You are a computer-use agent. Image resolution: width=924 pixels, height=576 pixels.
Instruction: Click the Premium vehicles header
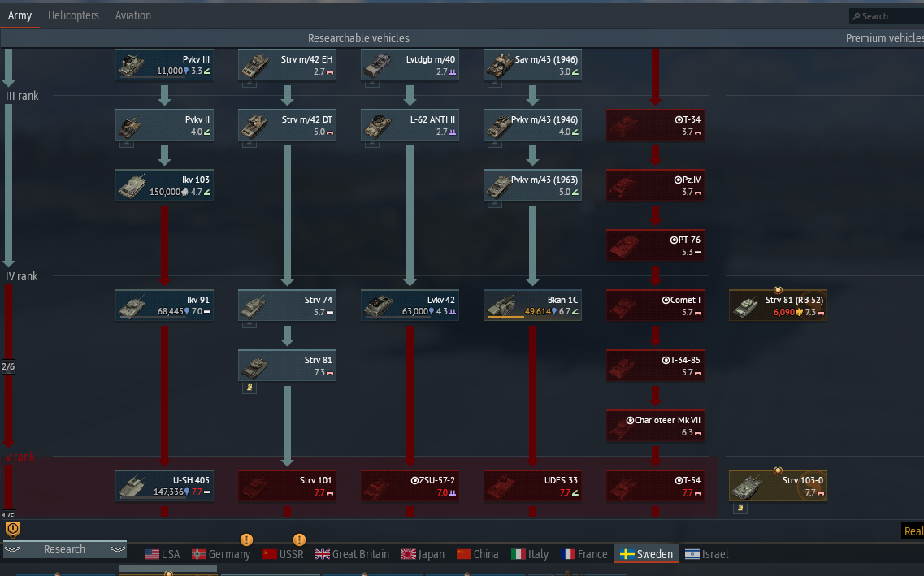884,38
